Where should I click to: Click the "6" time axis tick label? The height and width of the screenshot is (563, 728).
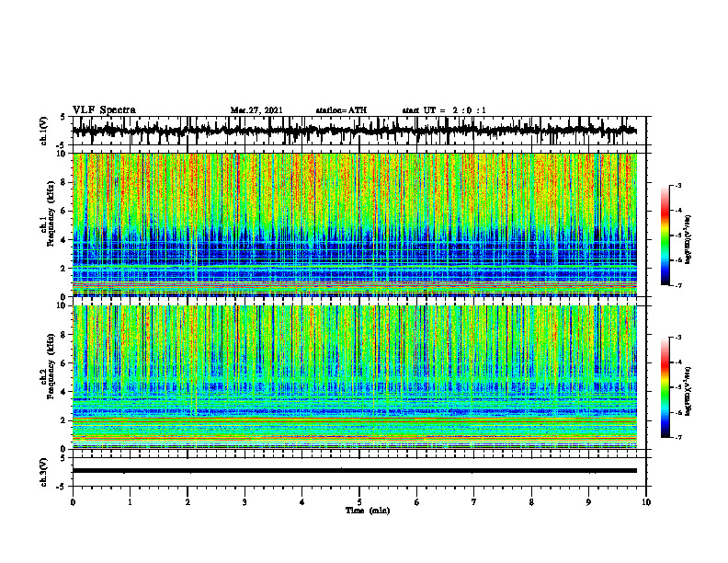click(x=417, y=502)
